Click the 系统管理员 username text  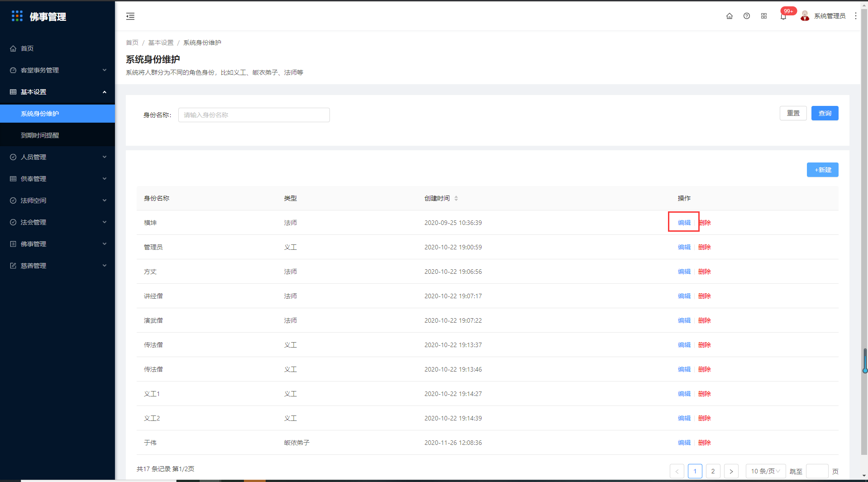830,16
